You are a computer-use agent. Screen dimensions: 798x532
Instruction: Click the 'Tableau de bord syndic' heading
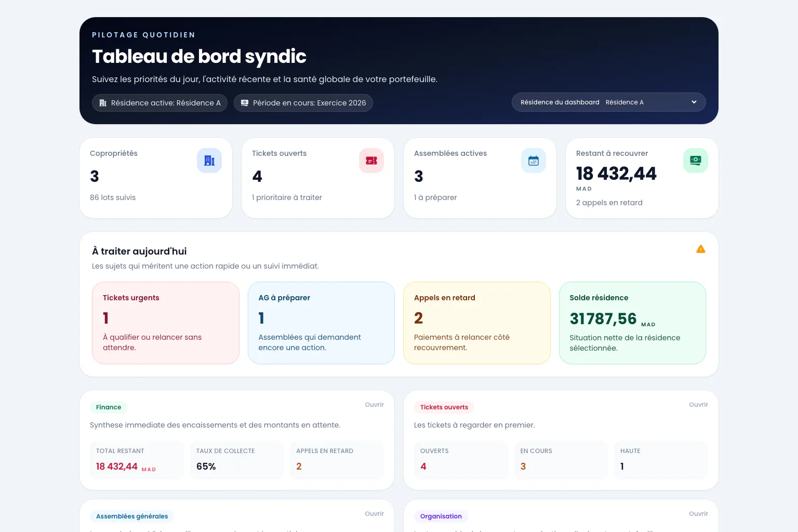point(199,57)
